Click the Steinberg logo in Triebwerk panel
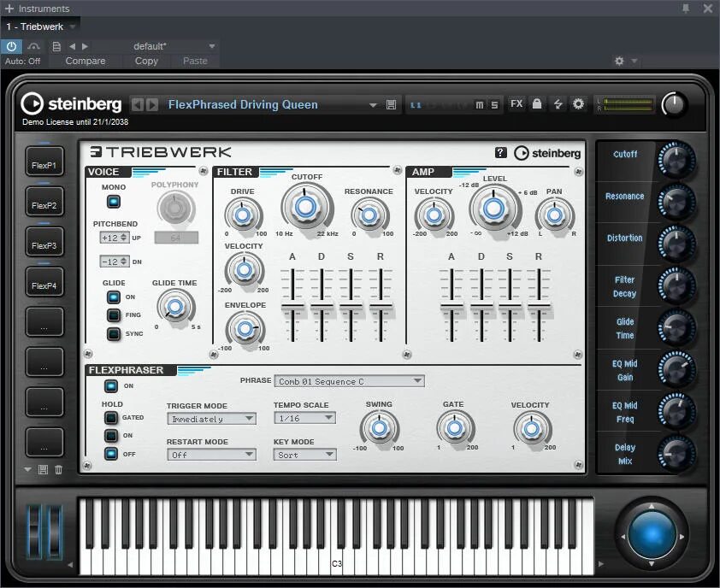Viewport: 720px width, 588px height. [x=547, y=153]
